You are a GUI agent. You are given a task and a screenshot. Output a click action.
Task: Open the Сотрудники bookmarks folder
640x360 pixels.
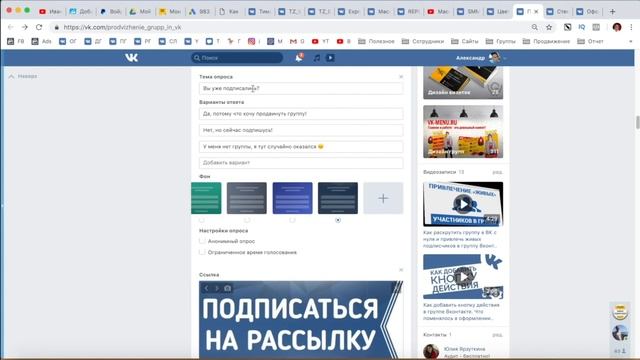click(422, 41)
